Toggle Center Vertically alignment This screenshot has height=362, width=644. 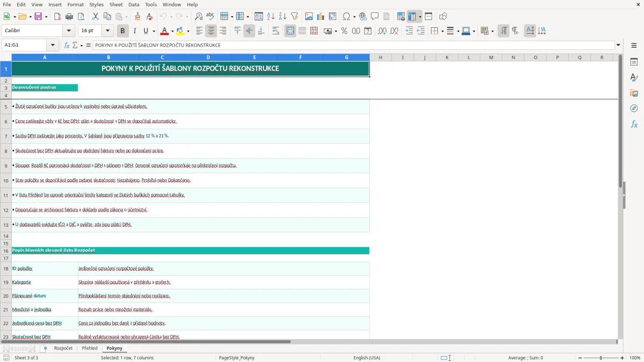[249, 31]
